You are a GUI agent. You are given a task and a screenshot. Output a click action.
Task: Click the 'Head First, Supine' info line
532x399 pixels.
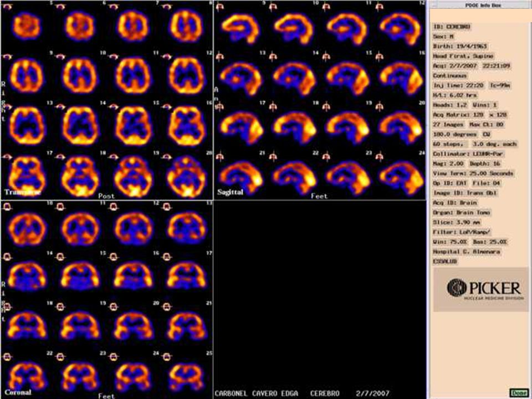pos(463,56)
